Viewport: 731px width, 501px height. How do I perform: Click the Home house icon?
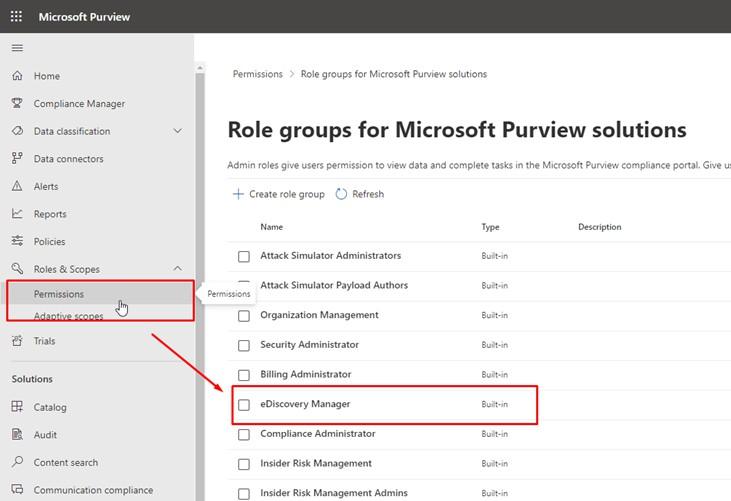tap(17, 75)
